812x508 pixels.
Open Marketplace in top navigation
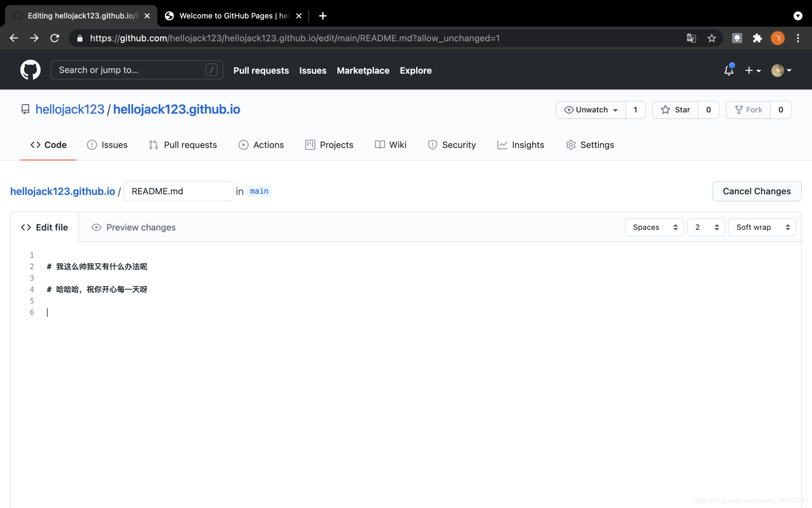[x=363, y=70]
